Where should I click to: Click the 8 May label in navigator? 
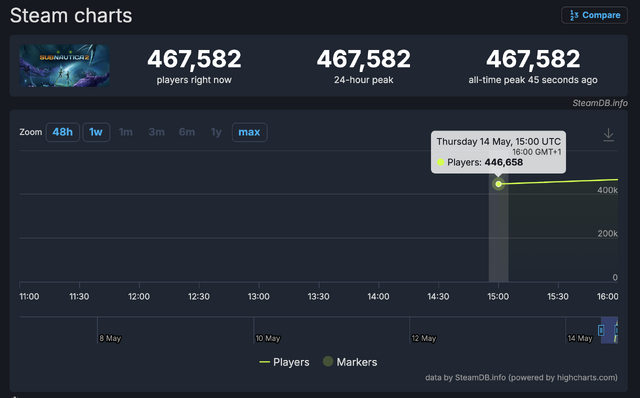[110, 338]
